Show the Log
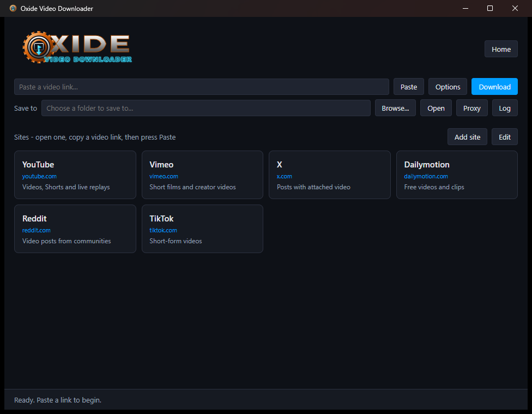This screenshot has height=414, width=532. tap(505, 108)
